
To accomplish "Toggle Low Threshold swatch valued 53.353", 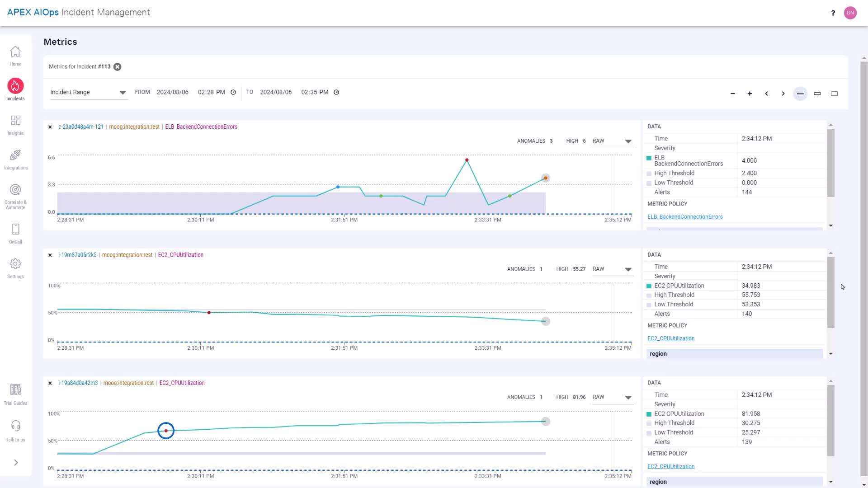I will click(x=649, y=305).
